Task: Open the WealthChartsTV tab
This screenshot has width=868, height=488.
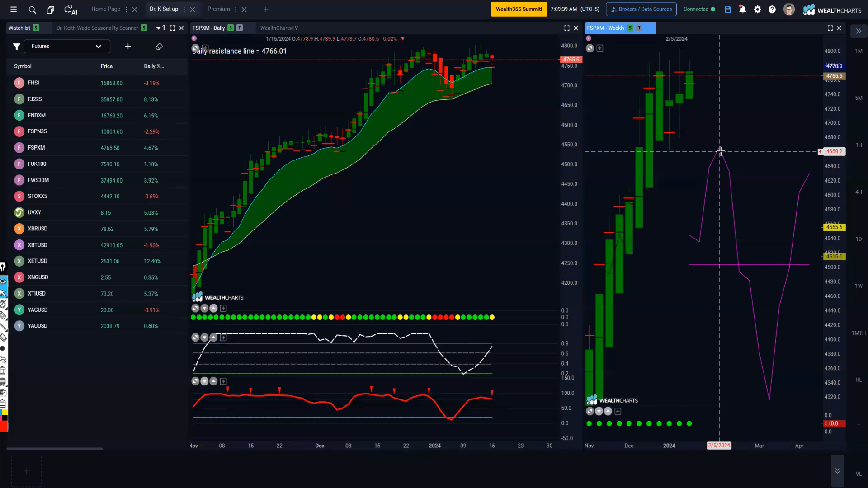Action: click(279, 28)
